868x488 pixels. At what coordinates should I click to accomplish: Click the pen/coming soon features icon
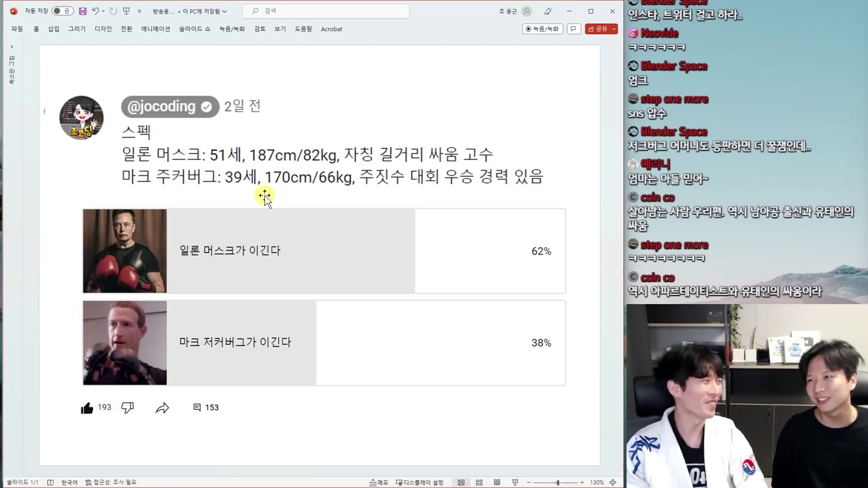548,11
